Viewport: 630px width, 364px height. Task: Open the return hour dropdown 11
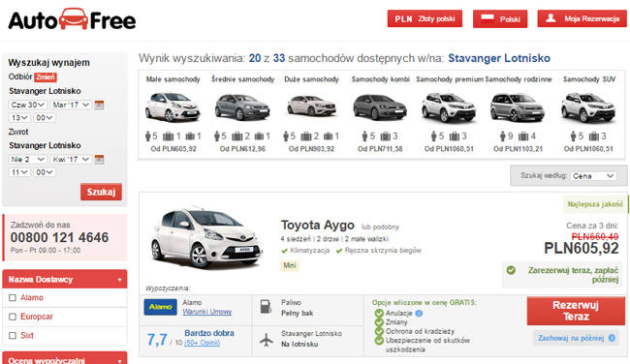[19, 172]
